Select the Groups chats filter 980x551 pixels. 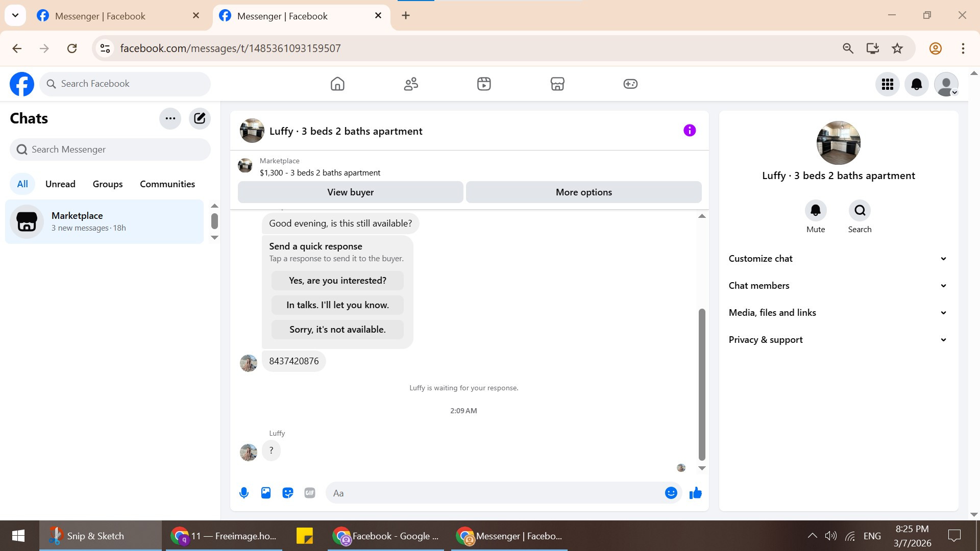[x=108, y=184]
